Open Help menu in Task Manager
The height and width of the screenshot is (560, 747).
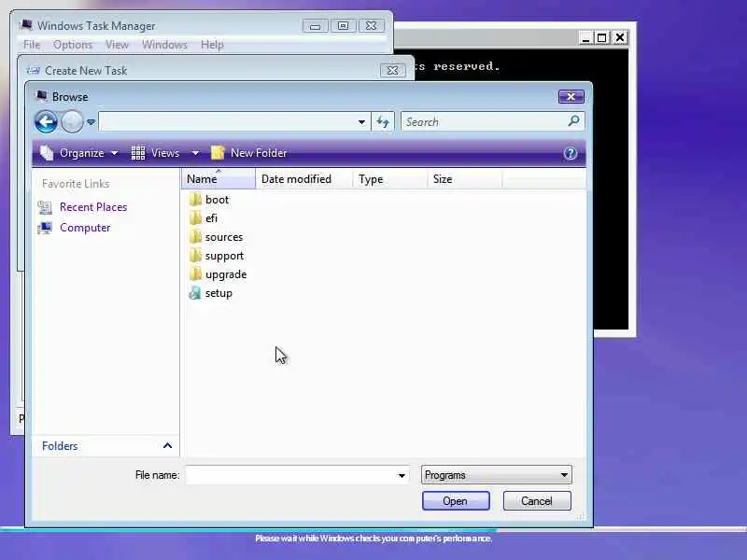(x=213, y=45)
